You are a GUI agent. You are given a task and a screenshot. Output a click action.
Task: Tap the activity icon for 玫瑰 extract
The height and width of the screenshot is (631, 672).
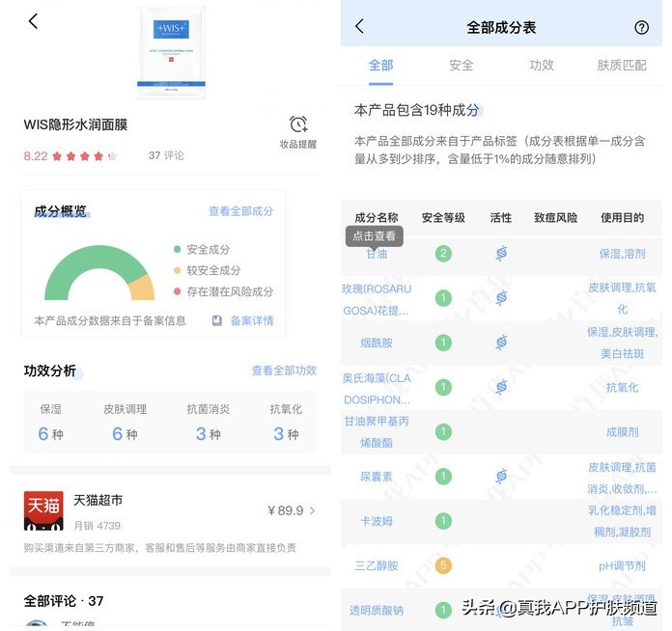pos(501,298)
